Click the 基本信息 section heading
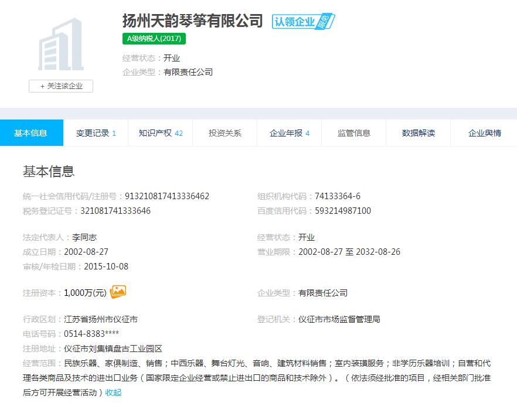This screenshot has width=517, height=420. click(49, 172)
